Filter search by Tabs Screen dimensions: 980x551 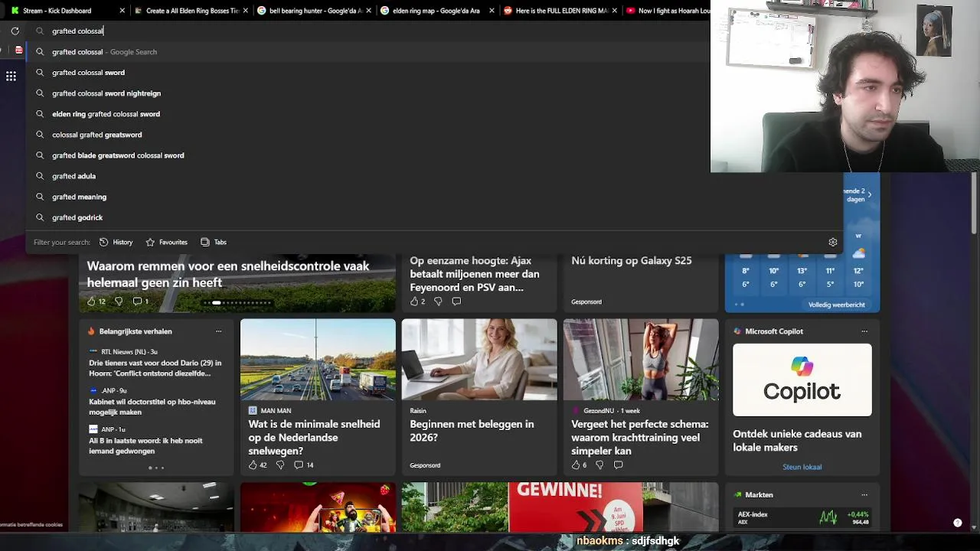(214, 242)
